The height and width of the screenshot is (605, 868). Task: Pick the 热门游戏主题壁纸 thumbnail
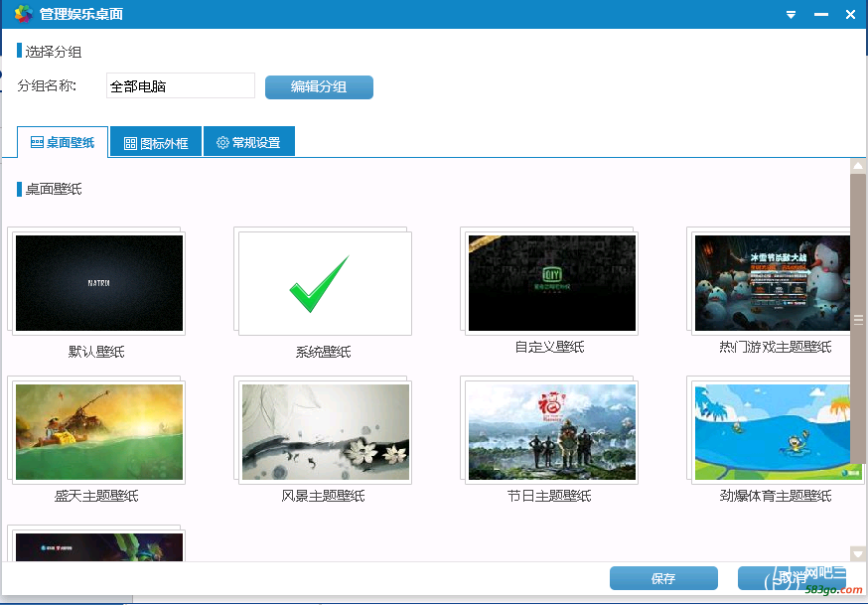(773, 283)
